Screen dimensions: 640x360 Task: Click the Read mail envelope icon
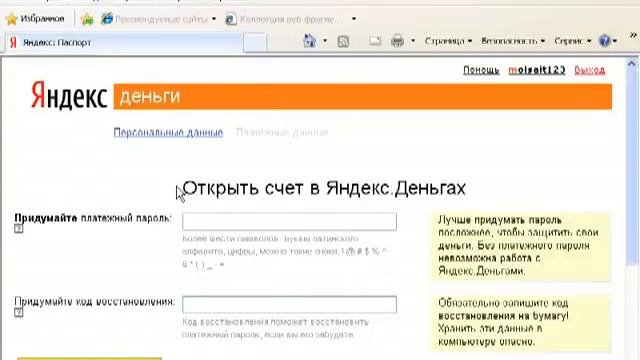[x=375, y=41]
